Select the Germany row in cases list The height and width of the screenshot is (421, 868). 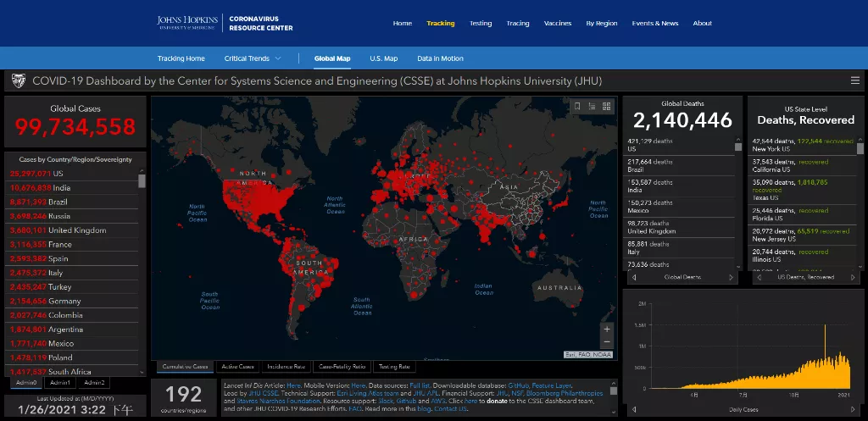71,301
